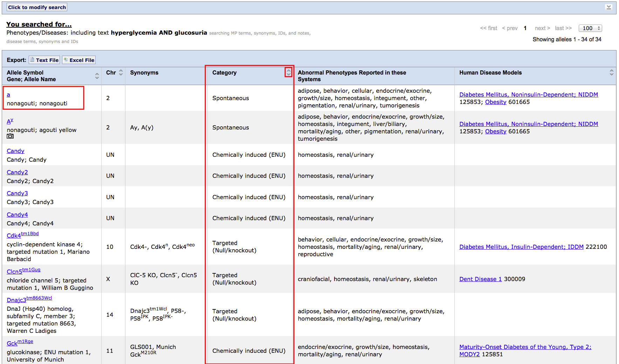619x364 pixels.
Task: Open Diabetes Mellitus, Insulin-Dependent; IDDM link
Action: 521,247
